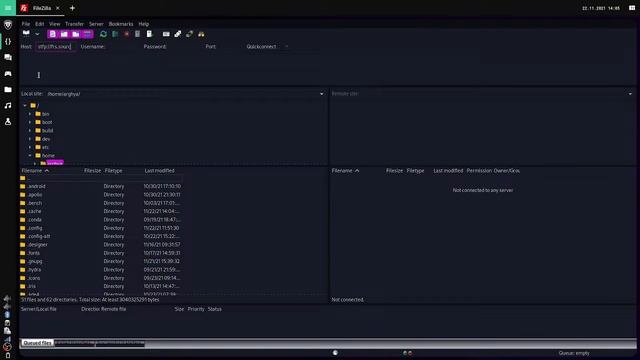Click the binoculars file search icon

pos(201,34)
